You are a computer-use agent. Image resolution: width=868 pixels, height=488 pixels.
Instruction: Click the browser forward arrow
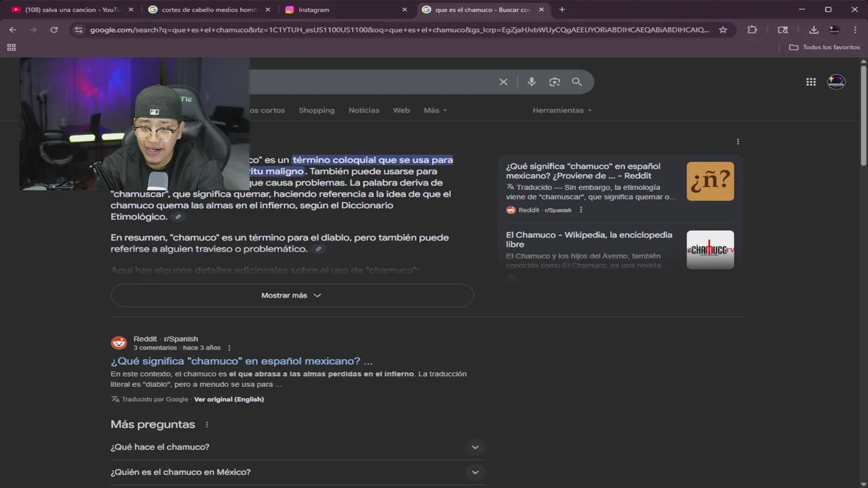tap(33, 30)
